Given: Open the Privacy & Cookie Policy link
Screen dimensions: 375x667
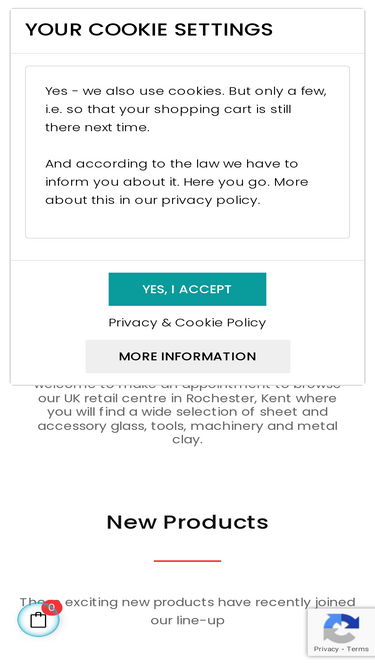Looking at the screenshot, I should (187, 322).
